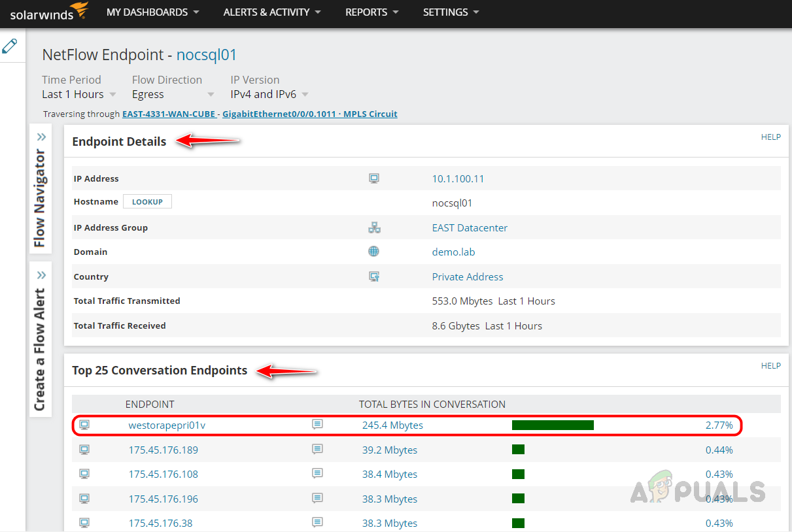Screen dimensions: 792x532
Task: Open the 175.45.176.38 endpoint link
Action: pyautogui.click(x=161, y=523)
